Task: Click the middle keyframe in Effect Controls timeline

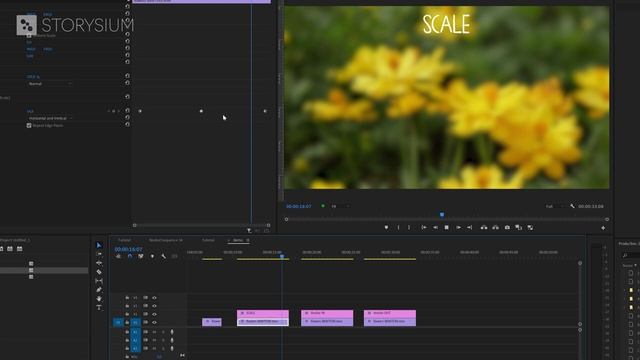Action: click(x=201, y=111)
